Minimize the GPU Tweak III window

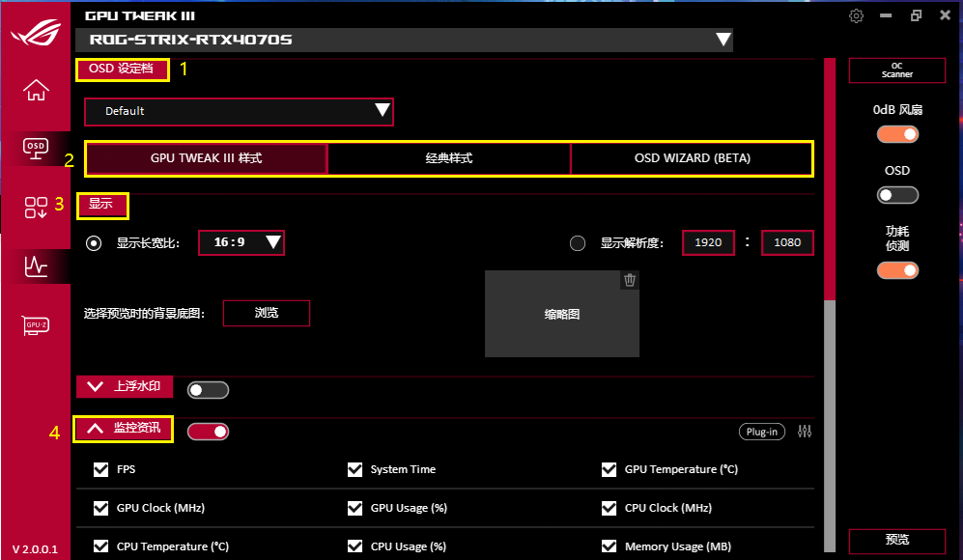[x=886, y=15]
